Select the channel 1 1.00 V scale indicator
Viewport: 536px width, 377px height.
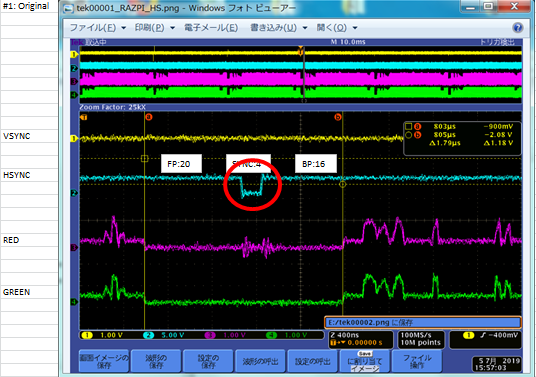click(103, 335)
